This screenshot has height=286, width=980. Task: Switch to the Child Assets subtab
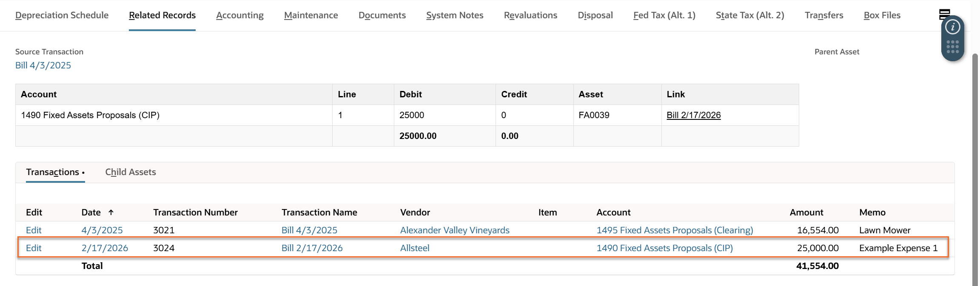(130, 172)
